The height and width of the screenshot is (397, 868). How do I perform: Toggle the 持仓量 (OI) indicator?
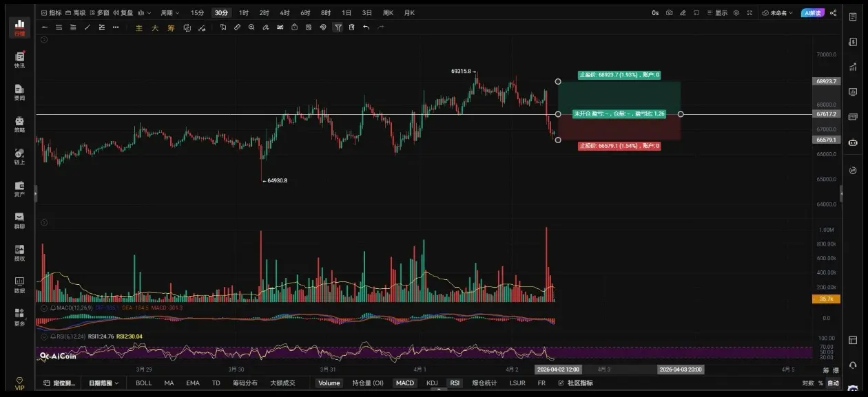(x=368, y=383)
